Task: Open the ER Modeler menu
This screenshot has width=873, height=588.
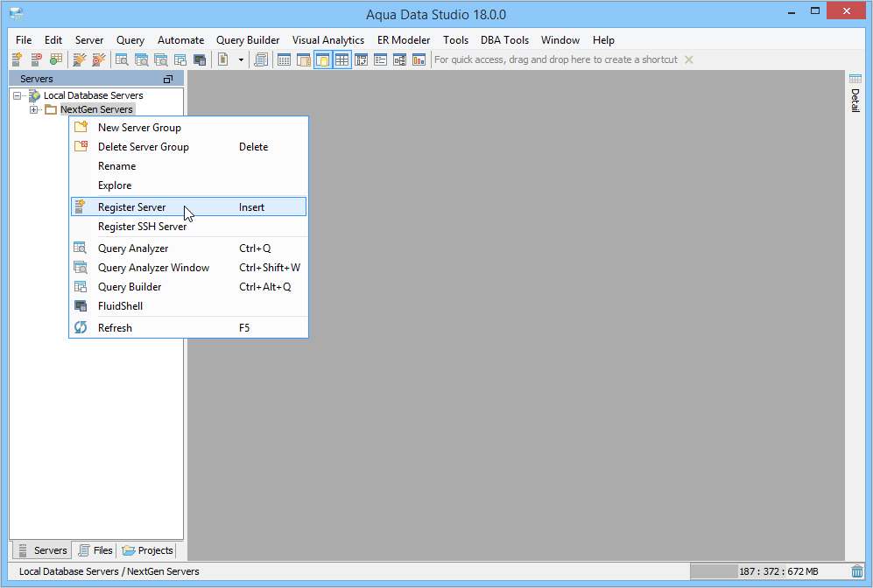Action: pos(404,40)
